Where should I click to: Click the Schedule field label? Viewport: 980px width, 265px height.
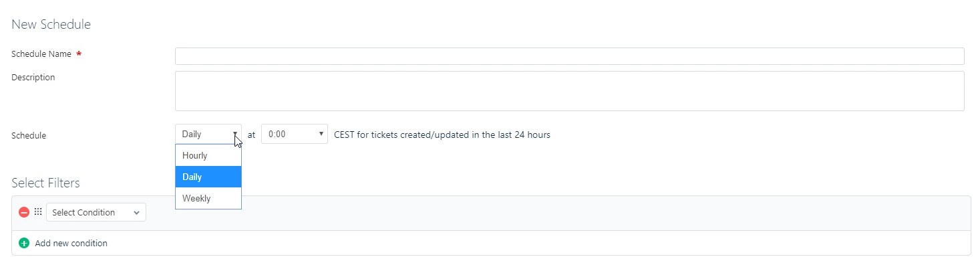[29, 135]
